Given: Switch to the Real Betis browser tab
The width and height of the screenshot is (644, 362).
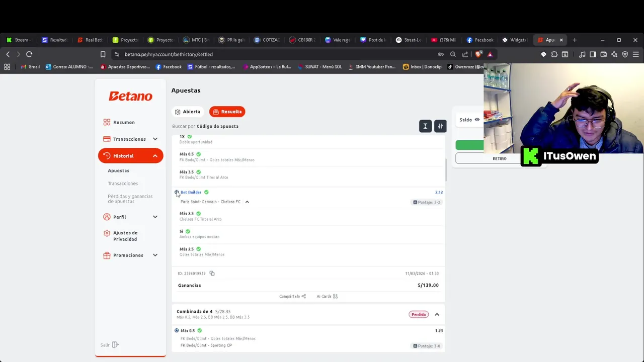Looking at the screenshot, I should pyautogui.click(x=90, y=40).
